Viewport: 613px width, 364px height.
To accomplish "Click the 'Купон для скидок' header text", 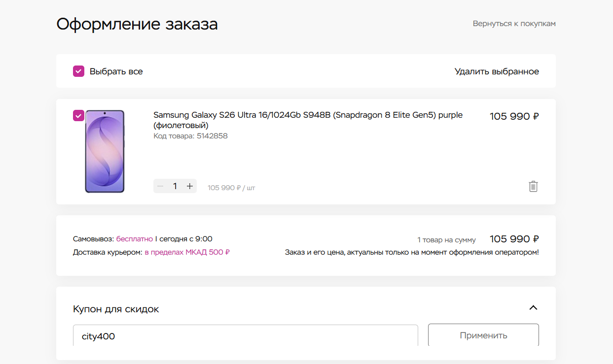I will [116, 309].
